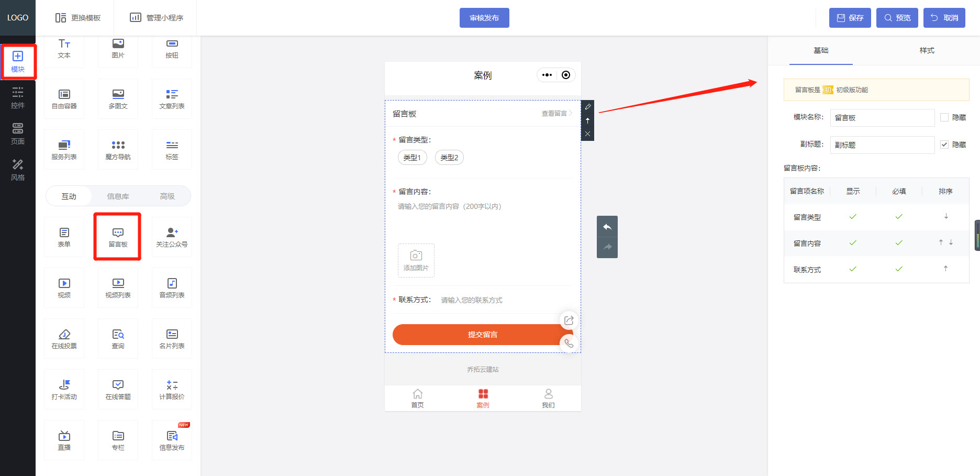Delete module with the X icon
Viewport: 980px width, 476px height.
point(587,134)
